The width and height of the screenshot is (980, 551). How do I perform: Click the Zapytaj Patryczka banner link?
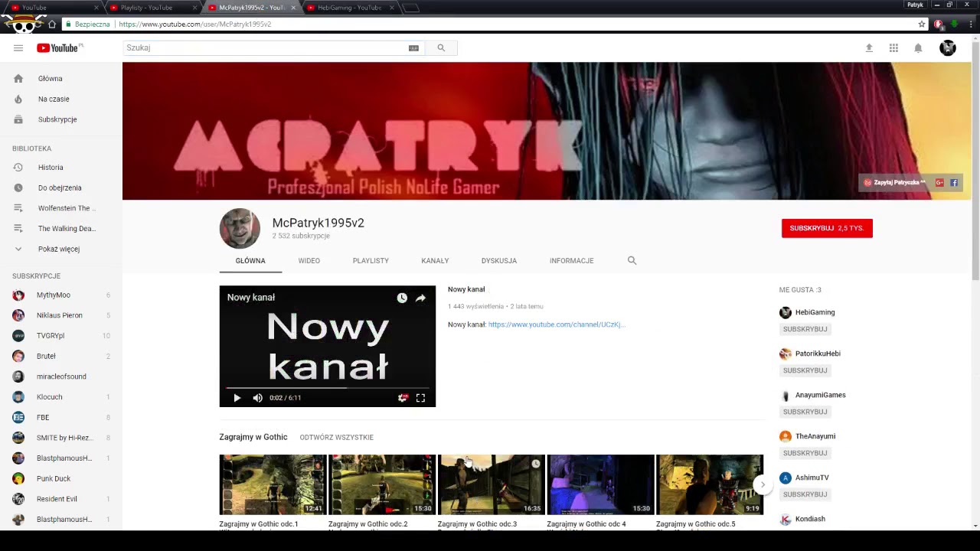pyautogui.click(x=894, y=183)
